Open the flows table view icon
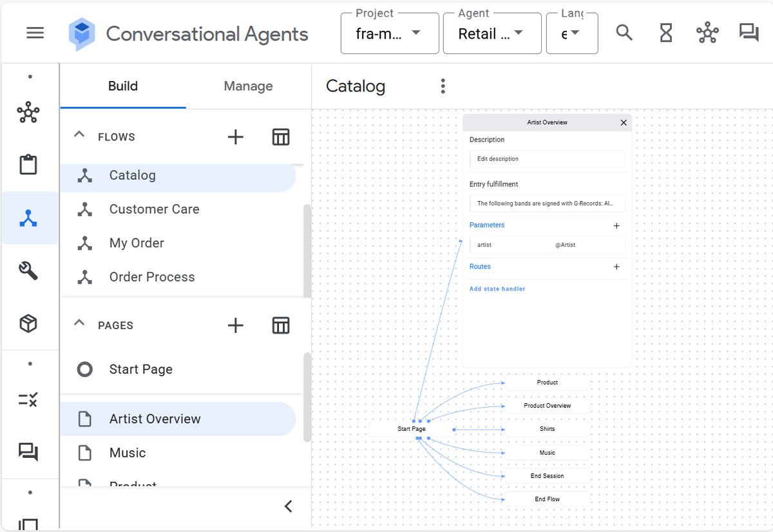 tap(281, 137)
